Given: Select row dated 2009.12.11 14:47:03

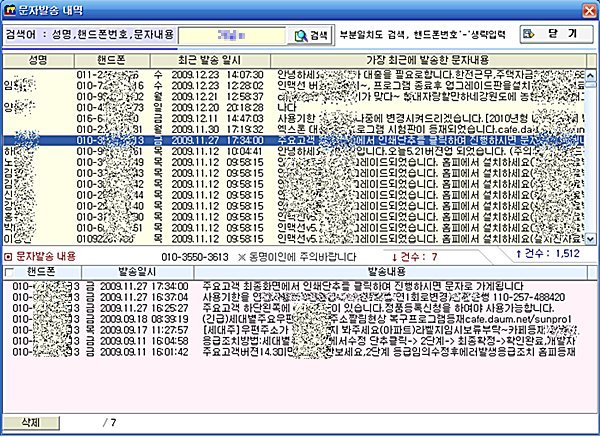Looking at the screenshot, I should [x=294, y=118].
